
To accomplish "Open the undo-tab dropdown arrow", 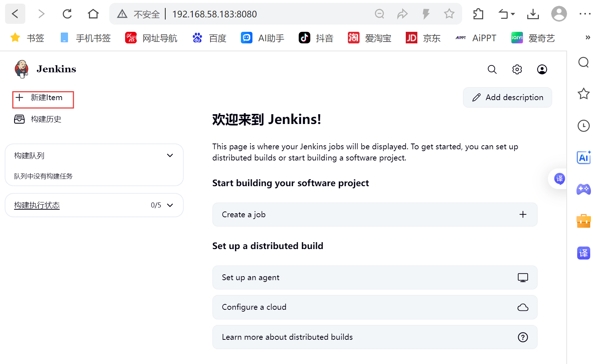I will click(513, 14).
